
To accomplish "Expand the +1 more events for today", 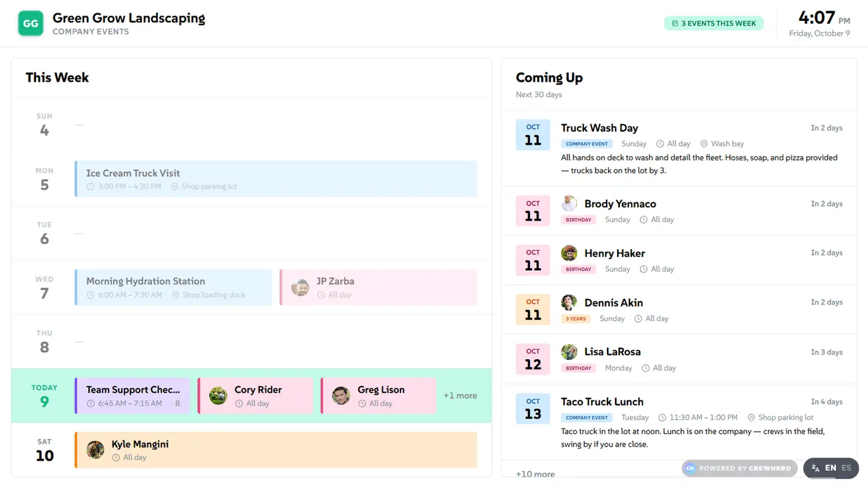I will click(x=460, y=396).
